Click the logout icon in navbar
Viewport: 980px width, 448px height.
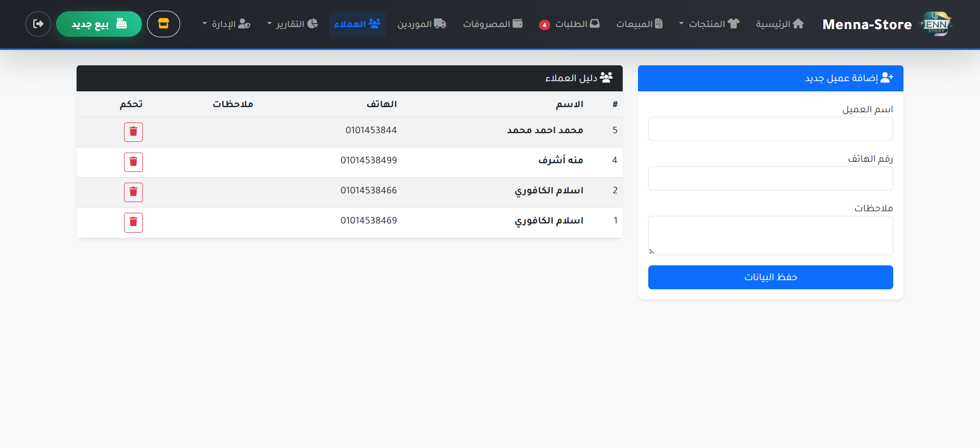[38, 24]
